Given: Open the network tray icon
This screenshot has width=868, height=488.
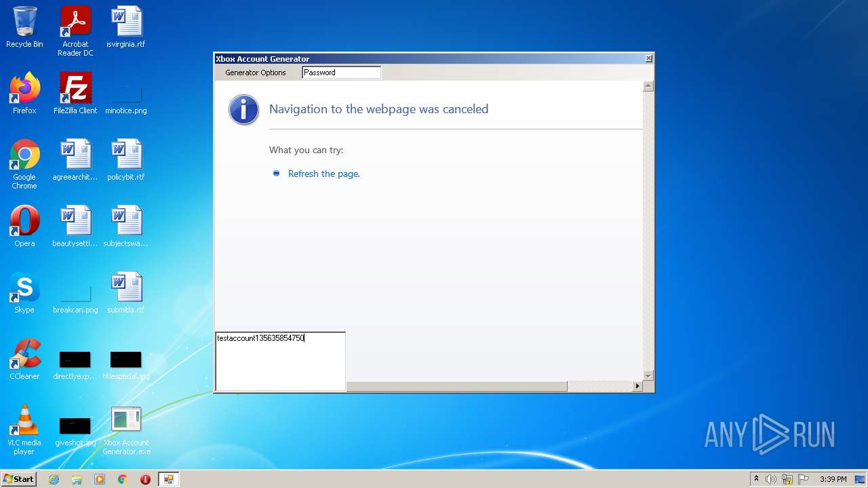Looking at the screenshot, I should pos(787,479).
